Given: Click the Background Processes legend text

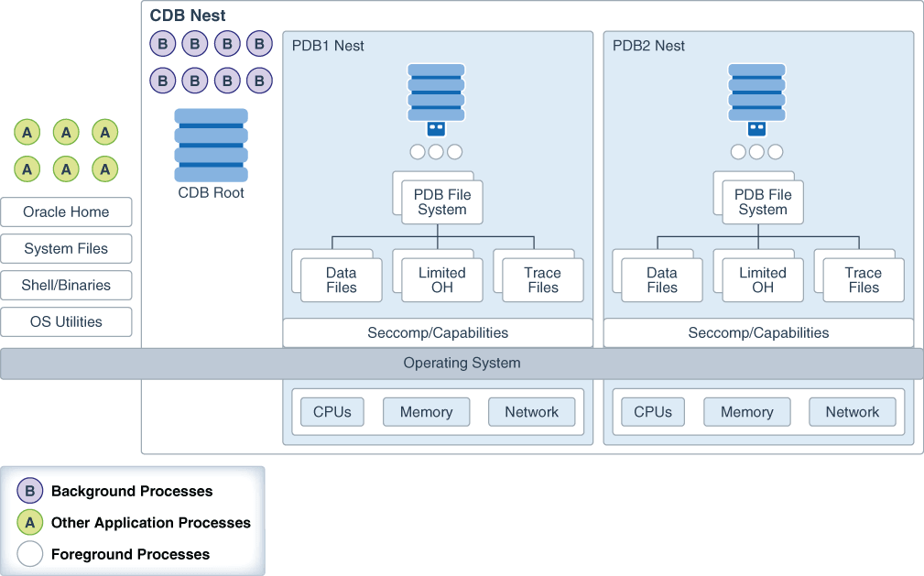Looking at the screenshot, I should click(132, 491).
